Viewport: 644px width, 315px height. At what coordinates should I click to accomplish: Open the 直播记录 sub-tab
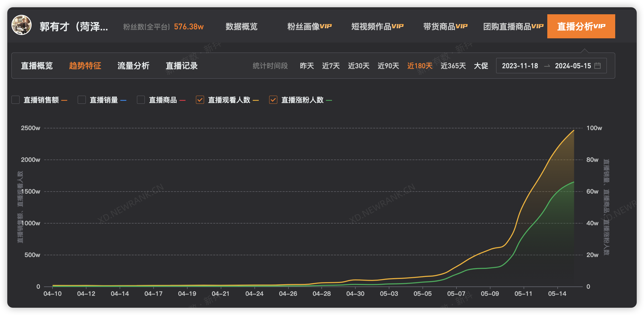click(x=182, y=66)
